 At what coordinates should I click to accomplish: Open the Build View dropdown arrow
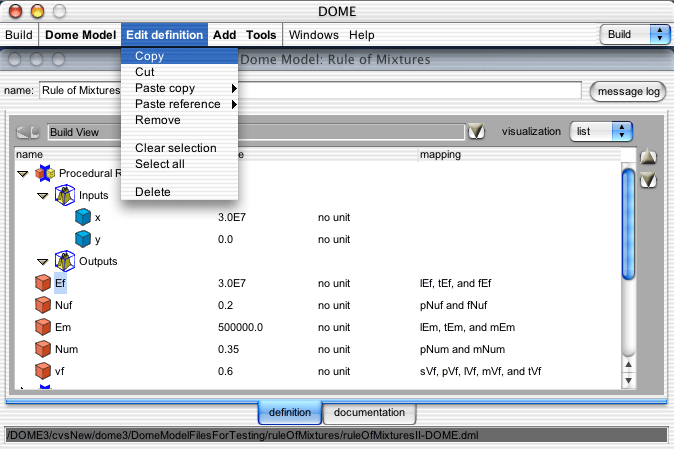[x=476, y=131]
